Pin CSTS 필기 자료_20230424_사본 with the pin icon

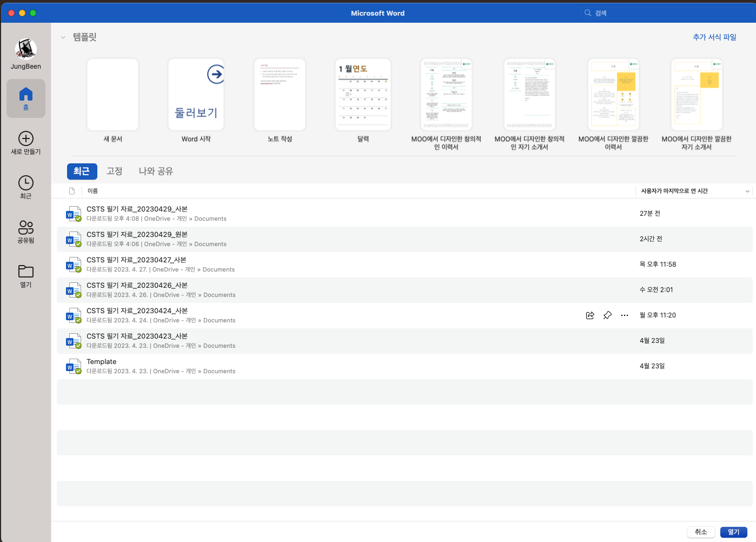[x=607, y=315]
